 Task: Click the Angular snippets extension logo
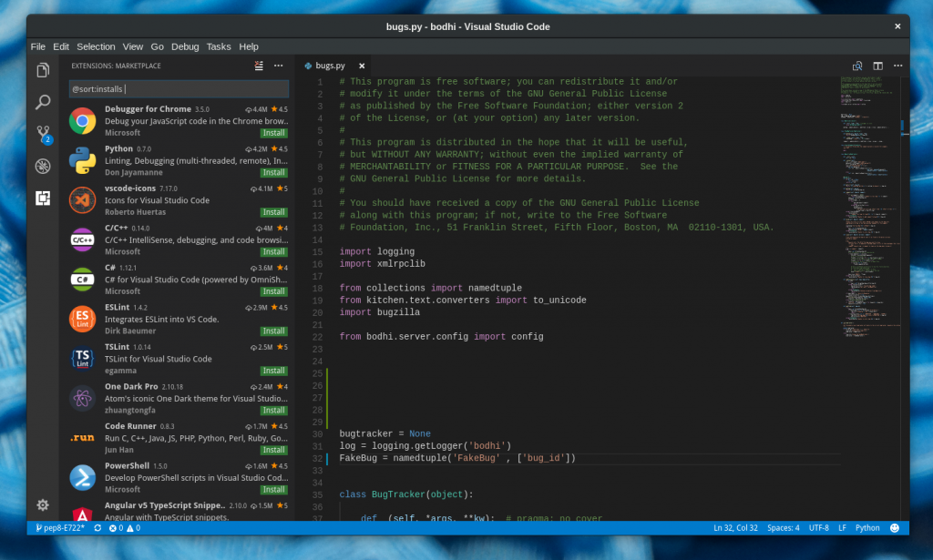[x=82, y=514]
